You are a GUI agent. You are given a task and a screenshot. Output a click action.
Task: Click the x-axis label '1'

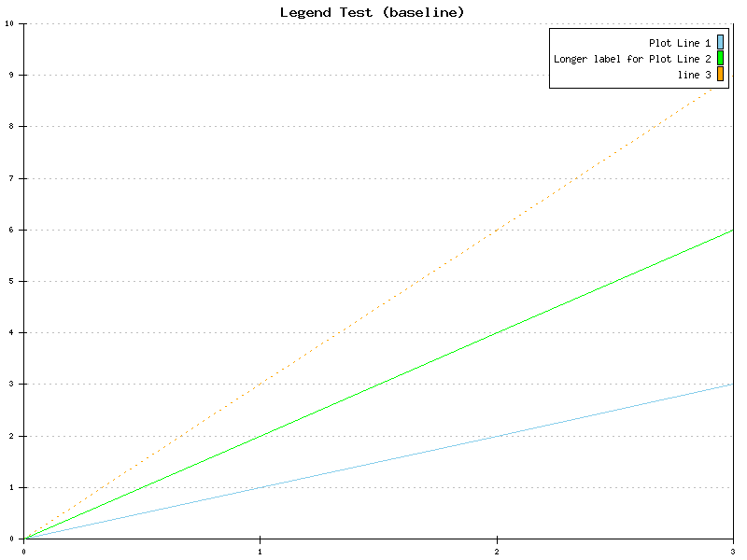coord(260,552)
